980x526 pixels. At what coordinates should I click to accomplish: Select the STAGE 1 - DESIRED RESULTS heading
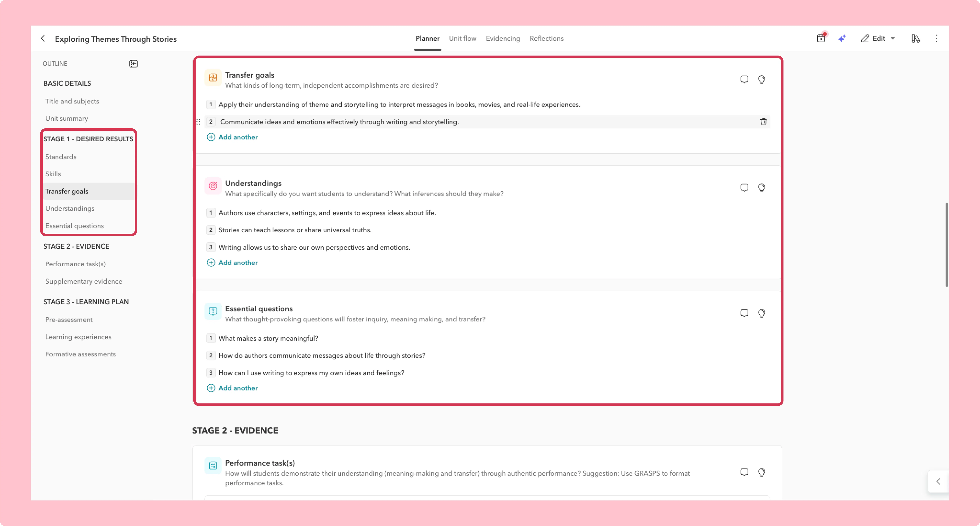[x=88, y=139]
